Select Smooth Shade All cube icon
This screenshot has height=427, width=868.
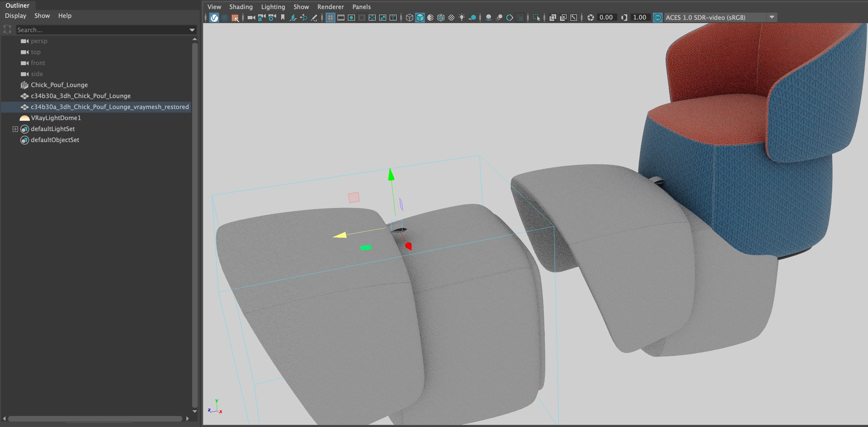(x=420, y=18)
